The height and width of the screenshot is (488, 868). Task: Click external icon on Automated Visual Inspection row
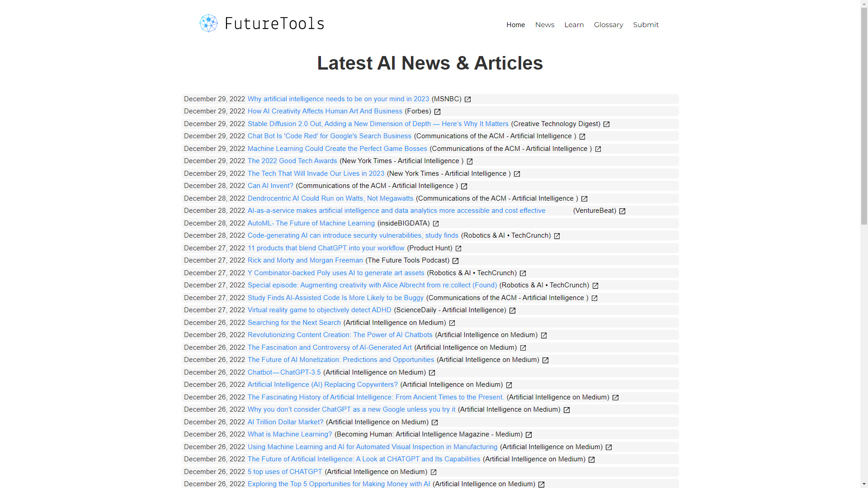[609, 447]
